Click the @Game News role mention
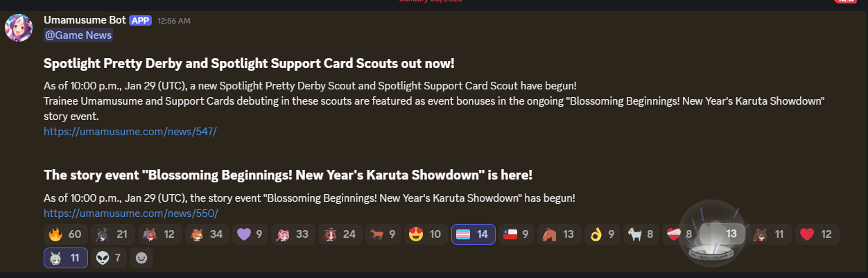Viewport: 868px width, 278px height. click(78, 35)
